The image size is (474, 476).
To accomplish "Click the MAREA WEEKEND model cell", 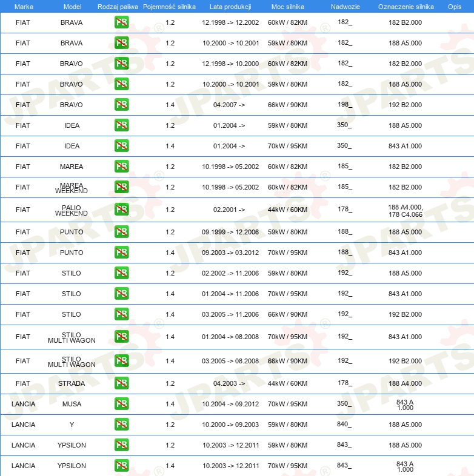I will point(72,188).
